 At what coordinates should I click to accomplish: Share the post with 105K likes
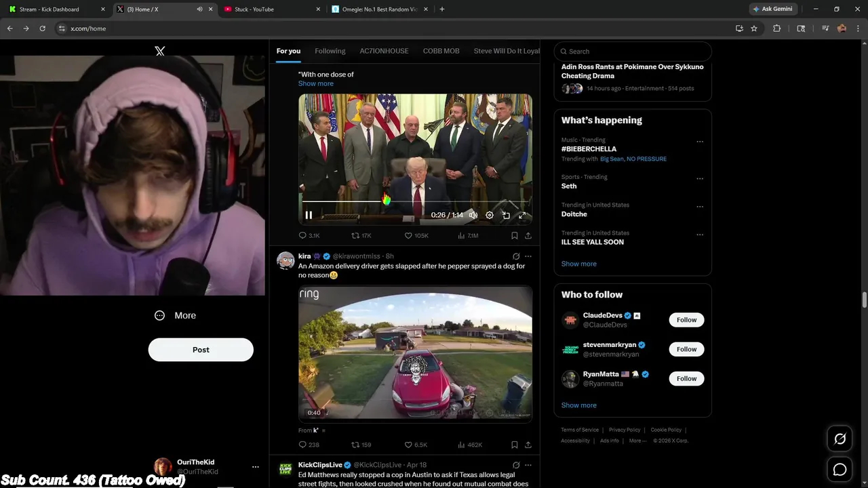click(528, 236)
